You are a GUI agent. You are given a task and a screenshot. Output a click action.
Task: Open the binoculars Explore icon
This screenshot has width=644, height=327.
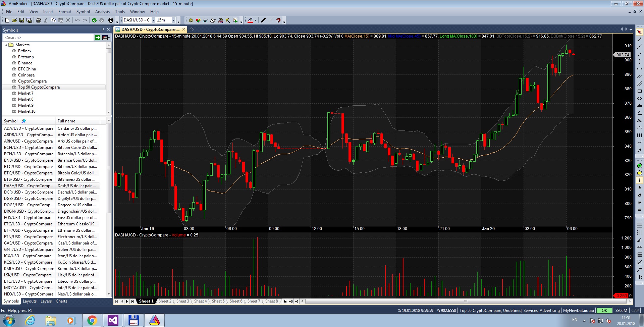coord(206,20)
